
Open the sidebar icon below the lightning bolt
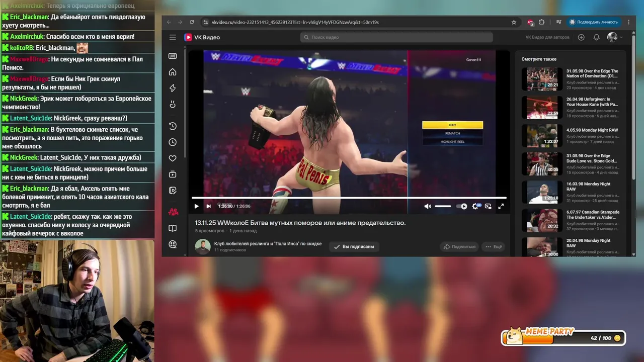click(173, 105)
